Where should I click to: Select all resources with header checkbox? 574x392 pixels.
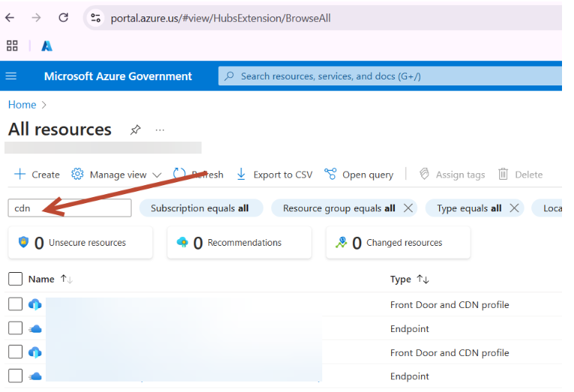click(x=16, y=279)
